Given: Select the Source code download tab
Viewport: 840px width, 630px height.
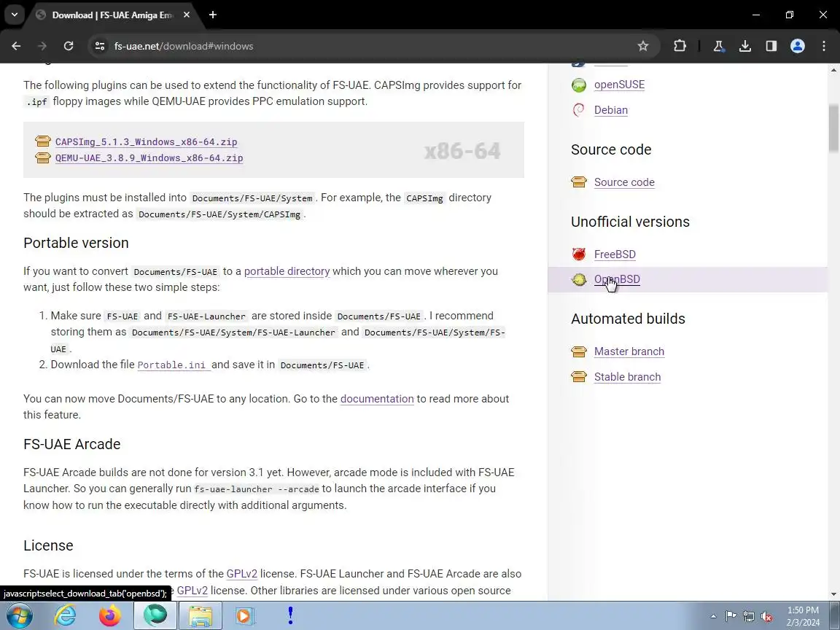Looking at the screenshot, I should (x=624, y=182).
